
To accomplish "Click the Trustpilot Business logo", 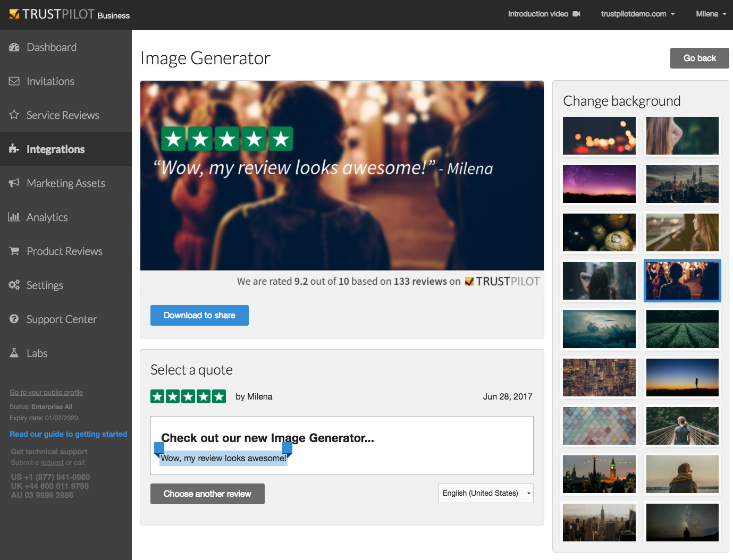I will click(70, 14).
